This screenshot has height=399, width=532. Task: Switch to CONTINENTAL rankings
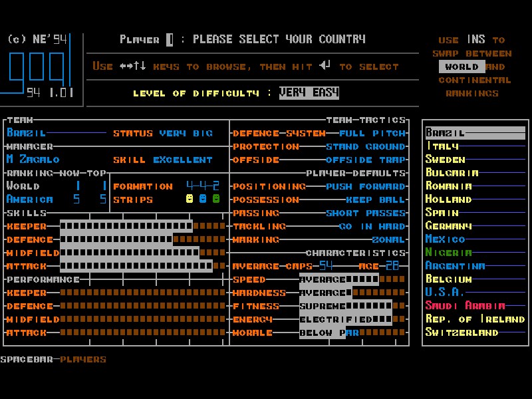tap(475, 80)
